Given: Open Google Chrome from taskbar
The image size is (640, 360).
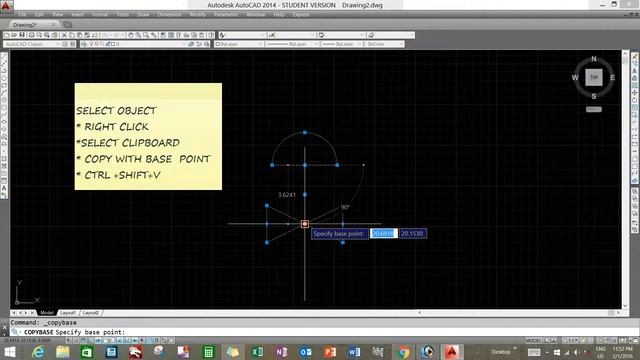Looking at the screenshot, I should coord(404,352).
